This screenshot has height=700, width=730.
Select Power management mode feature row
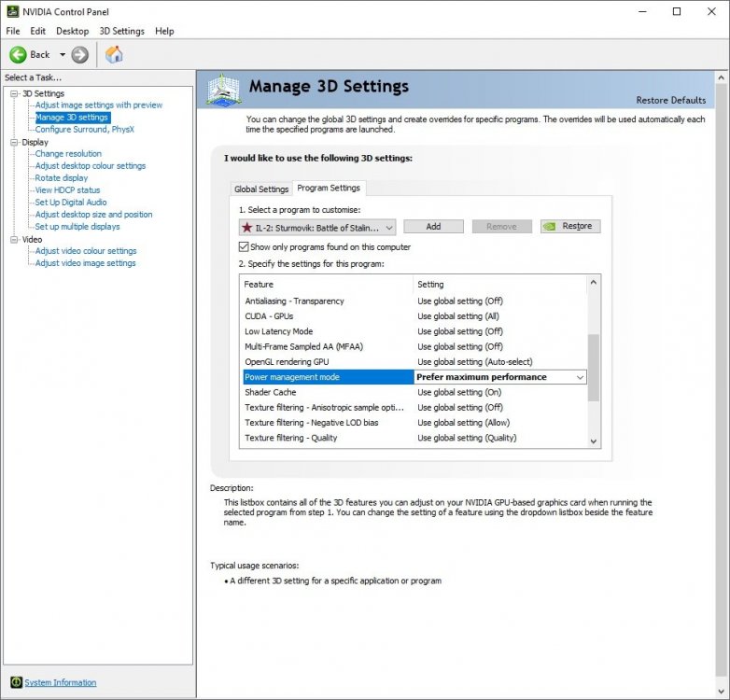pyautogui.click(x=329, y=377)
